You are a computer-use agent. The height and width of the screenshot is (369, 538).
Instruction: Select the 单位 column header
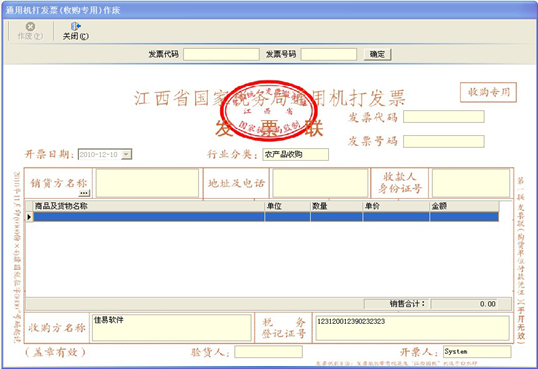coord(288,206)
